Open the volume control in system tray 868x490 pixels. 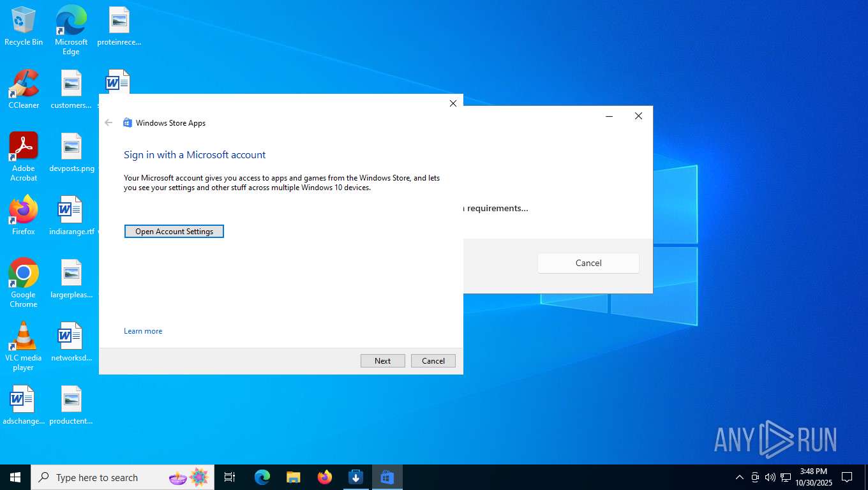click(770, 477)
